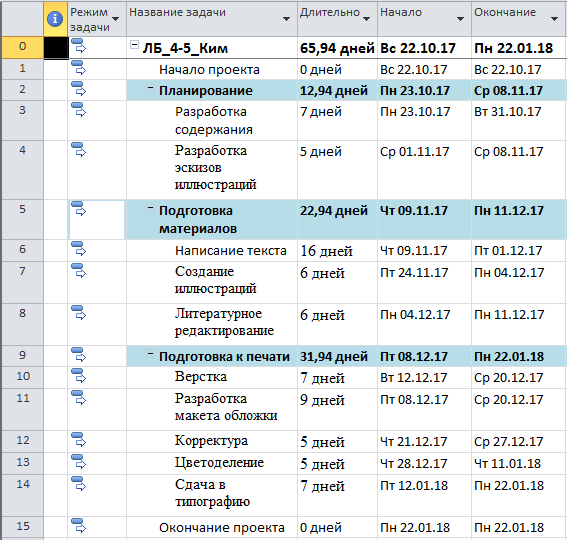The width and height of the screenshot is (567, 540).
Task: Select the Окончание column header
Action: click(x=519, y=19)
